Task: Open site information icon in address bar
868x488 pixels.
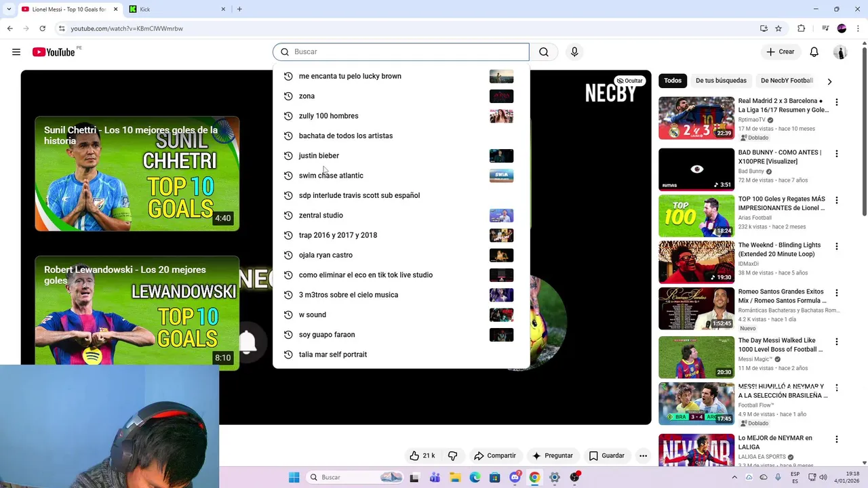Action: 62,28
